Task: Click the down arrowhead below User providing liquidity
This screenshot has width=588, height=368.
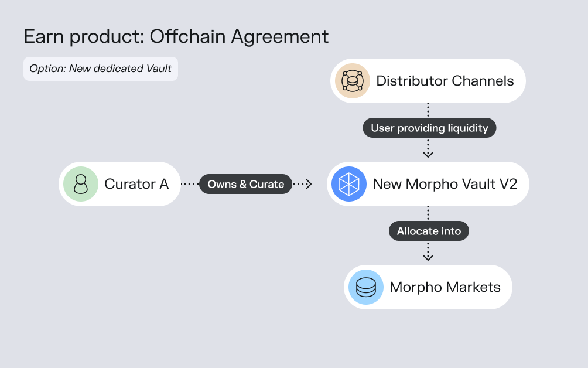Action: (428, 154)
